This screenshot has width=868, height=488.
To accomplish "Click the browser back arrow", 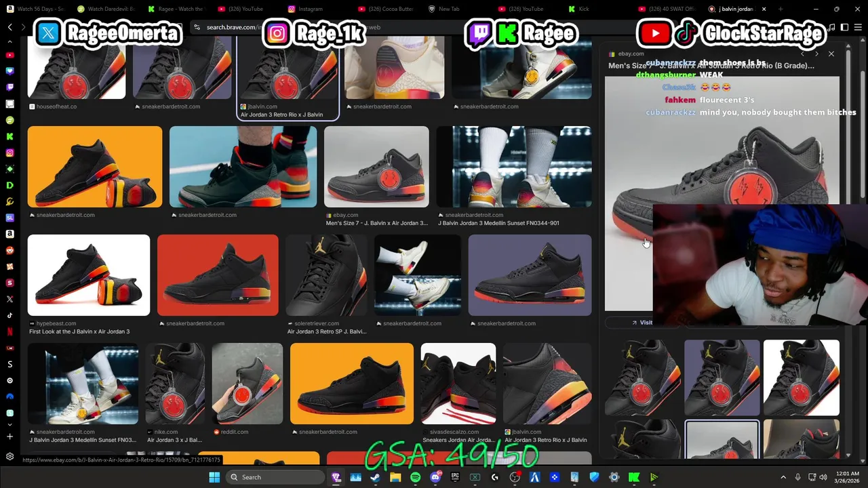I will point(9,27).
